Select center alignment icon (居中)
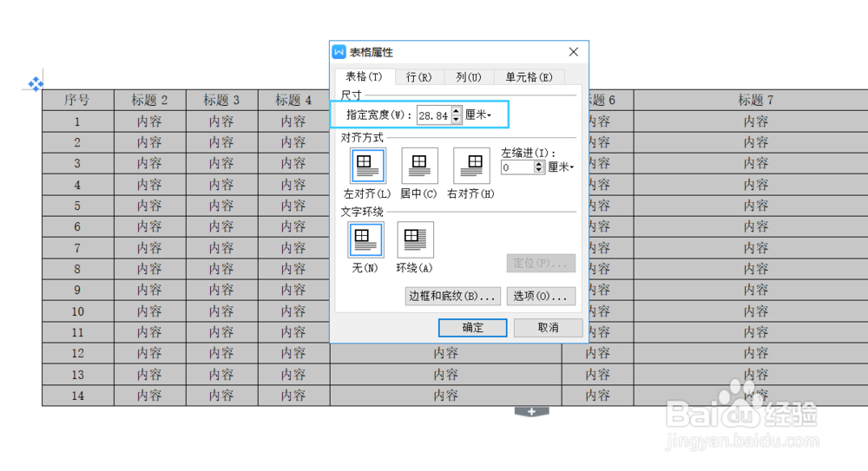Viewport: 868px width, 471px height. 419,166
